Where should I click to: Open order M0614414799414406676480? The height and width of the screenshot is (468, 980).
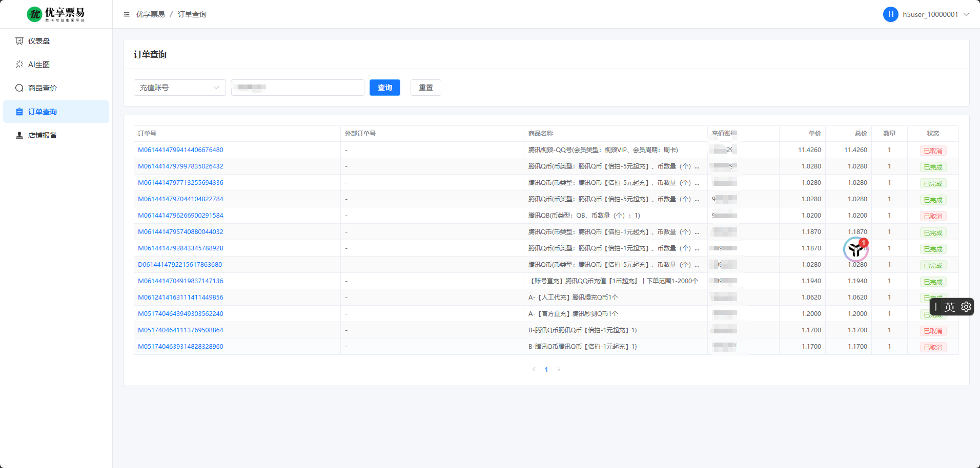(x=180, y=150)
